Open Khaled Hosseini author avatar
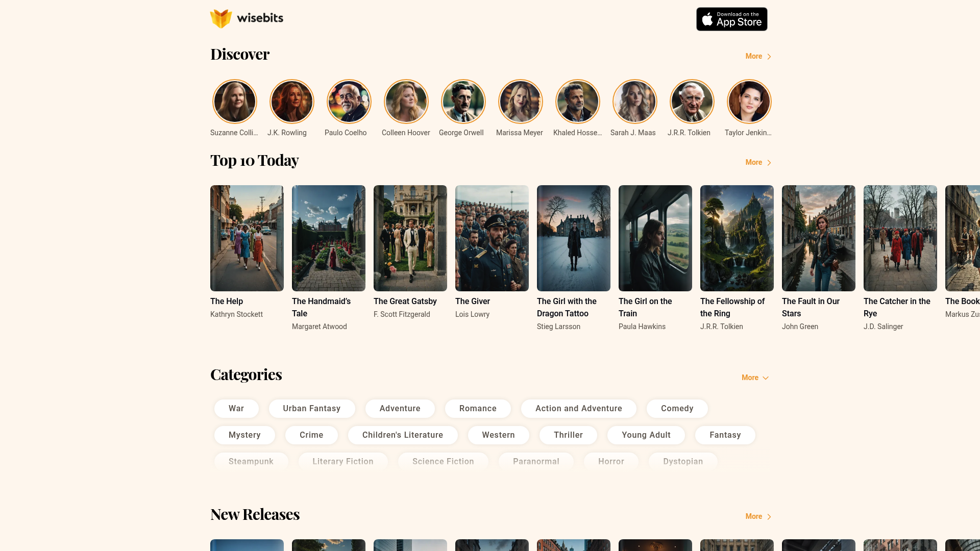Image resolution: width=980 pixels, height=551 pixels. 578,102
